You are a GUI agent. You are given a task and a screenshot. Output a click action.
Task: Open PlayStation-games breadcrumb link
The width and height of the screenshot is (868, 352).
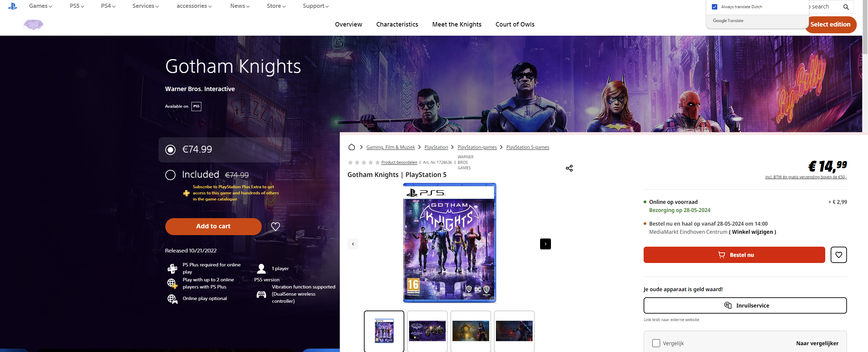point(477,147)
